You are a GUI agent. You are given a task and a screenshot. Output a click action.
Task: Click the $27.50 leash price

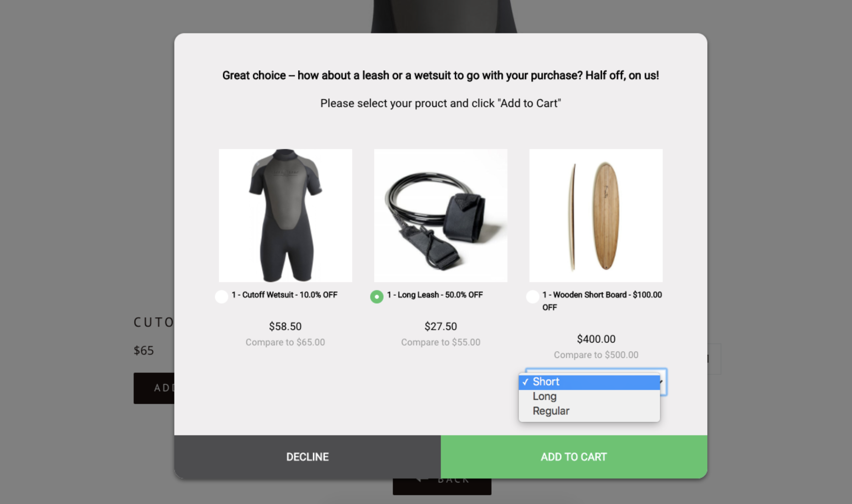pyautogui.click(x=441, y=326)
